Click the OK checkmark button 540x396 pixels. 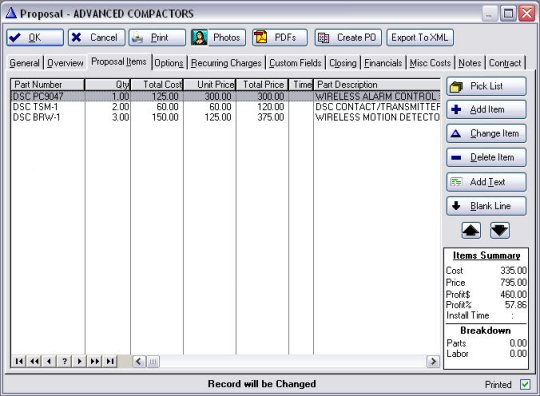(35, 38)
